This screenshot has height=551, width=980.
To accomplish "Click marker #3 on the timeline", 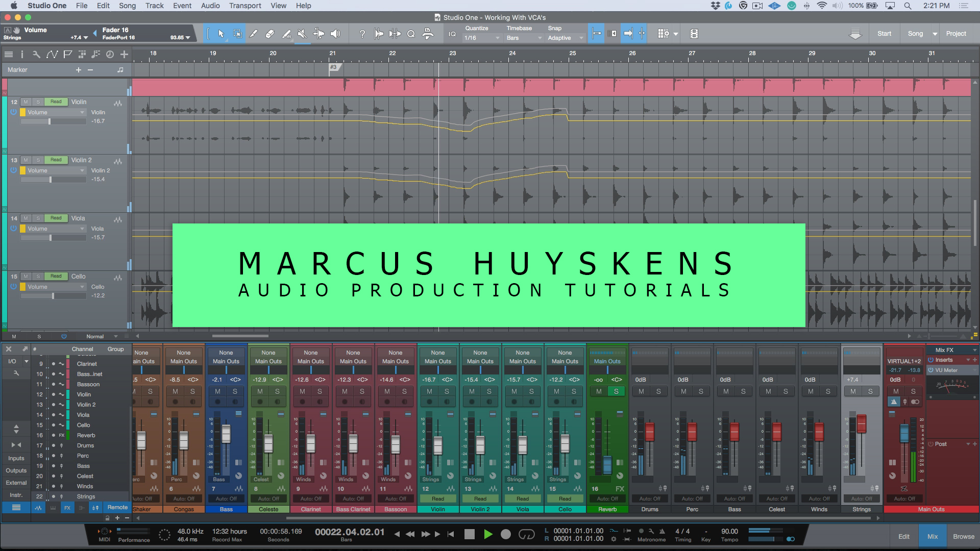I will click(x=334, y=67).
